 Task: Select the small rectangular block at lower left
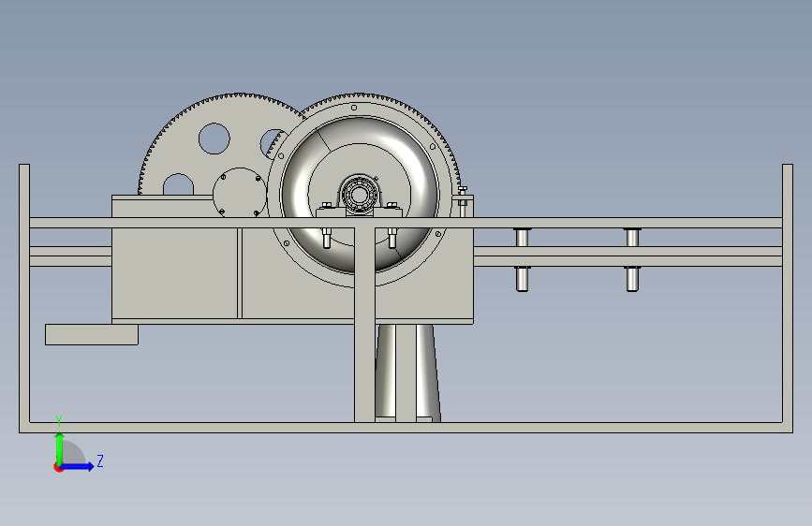[92, 334]
